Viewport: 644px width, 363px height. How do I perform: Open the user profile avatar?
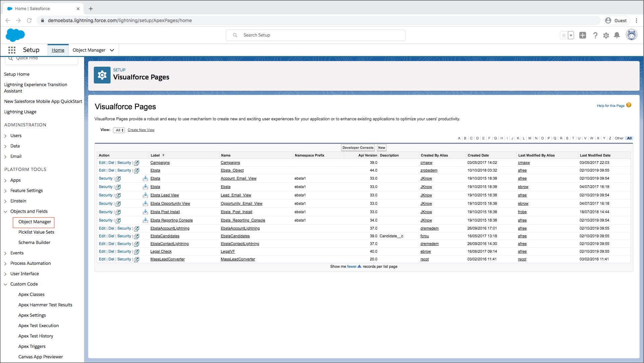tap(632, 35)
